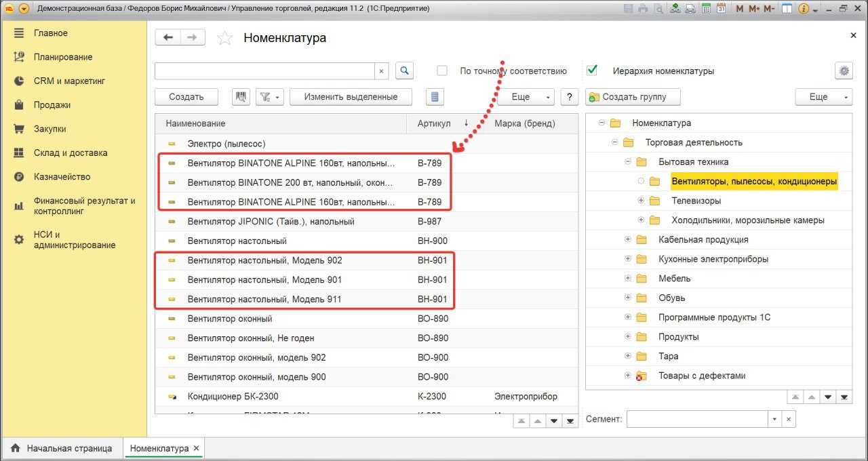The height and width of the screenshot is (461, 868).
Task: Click the print icon in title bar
Action: 644,9
